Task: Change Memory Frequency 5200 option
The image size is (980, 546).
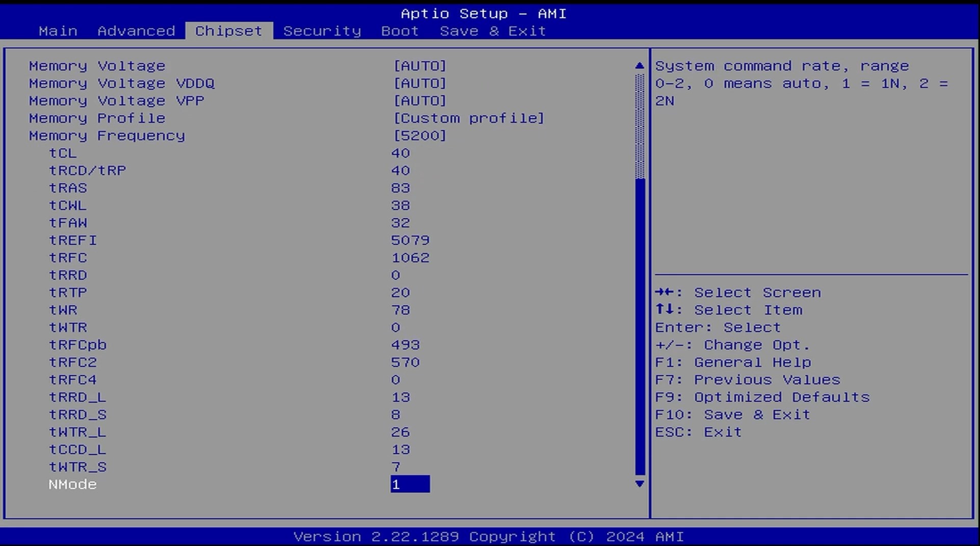Action: tap(420, 136)
